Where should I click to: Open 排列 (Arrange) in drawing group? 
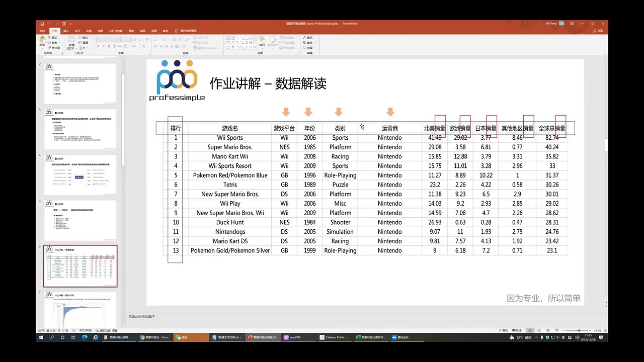click(262, 42)
